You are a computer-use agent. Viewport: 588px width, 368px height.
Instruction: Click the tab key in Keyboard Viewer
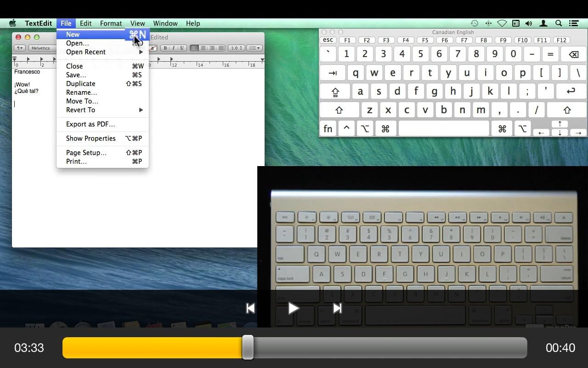pyautogui.click(x=333, y=73)
